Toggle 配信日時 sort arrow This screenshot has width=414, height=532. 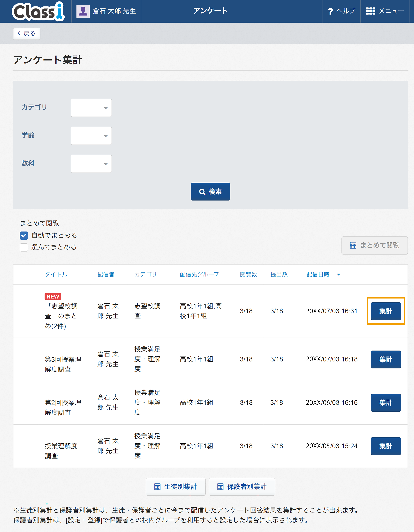(x=338, y=275)
